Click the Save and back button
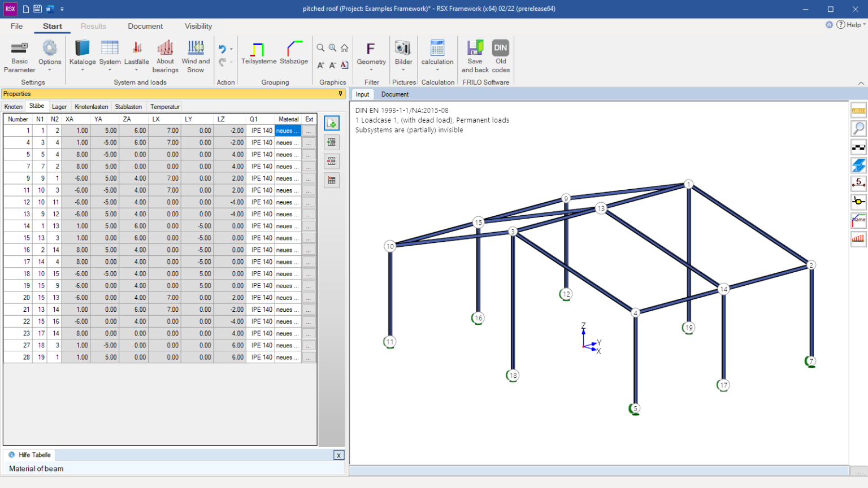This screenshot has width=868, height=488. (x=475, y=56)
